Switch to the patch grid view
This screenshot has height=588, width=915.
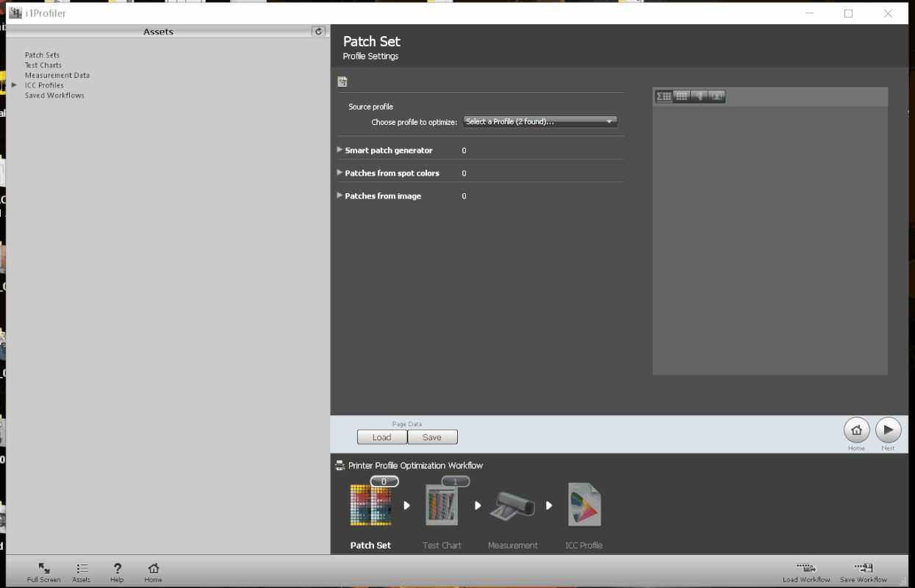[681, 96]
